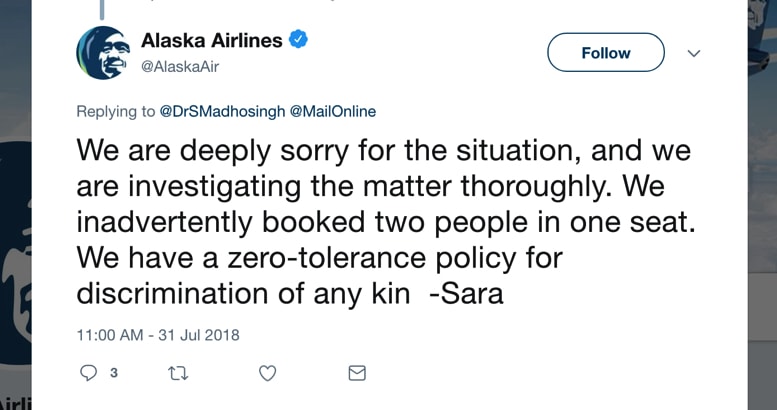The width and height of the screenshot is (777, 410).
Task: Click the "Replying to" label
Action: [115, 112]
